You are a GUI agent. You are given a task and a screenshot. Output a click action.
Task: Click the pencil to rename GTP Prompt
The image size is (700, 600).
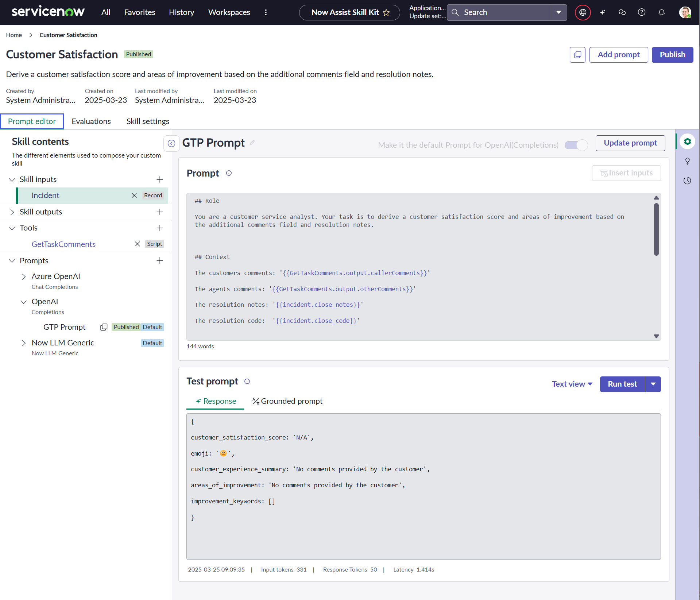pos(252,143)
